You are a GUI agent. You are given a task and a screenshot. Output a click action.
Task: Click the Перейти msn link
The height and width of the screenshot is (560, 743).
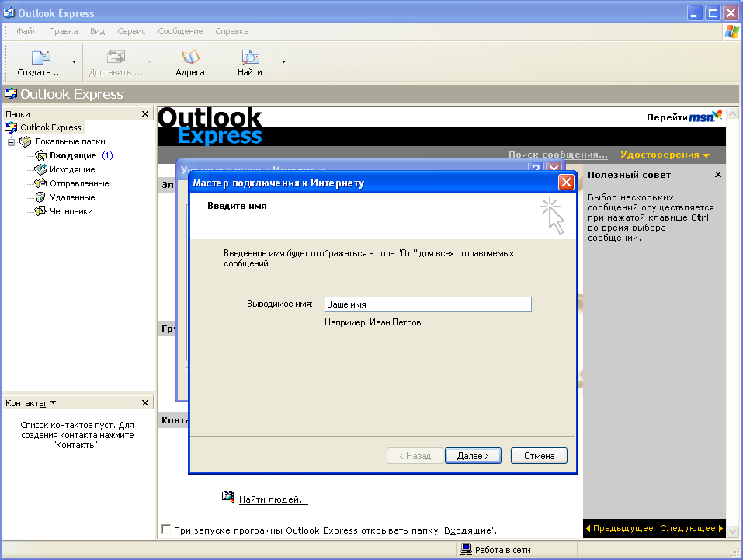684,117
